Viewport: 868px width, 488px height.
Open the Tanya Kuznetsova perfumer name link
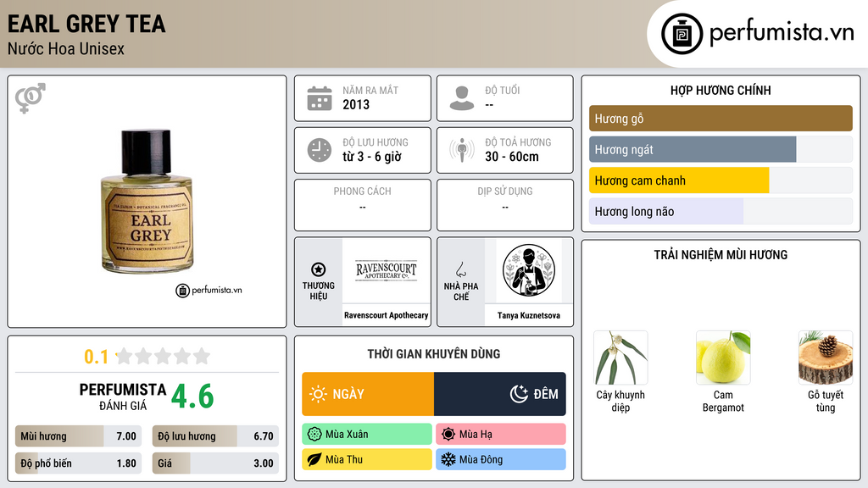click(x=529, y=315)
